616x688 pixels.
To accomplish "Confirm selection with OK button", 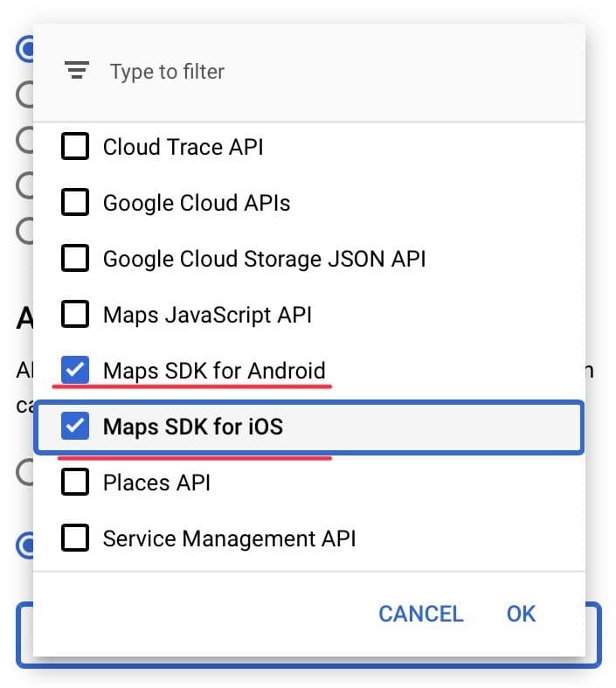I will pos(521,614).
